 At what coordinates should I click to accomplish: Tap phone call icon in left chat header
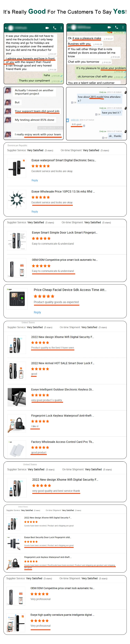point(55,28)
